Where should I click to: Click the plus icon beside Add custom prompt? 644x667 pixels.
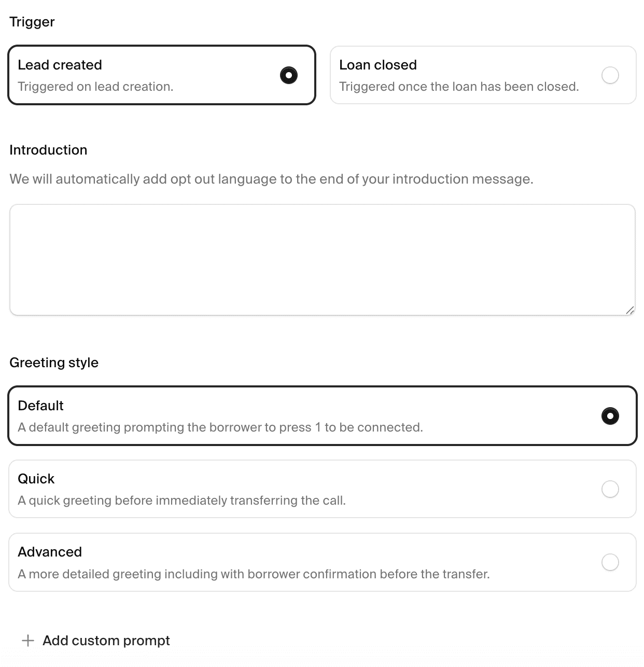[26, 640]
